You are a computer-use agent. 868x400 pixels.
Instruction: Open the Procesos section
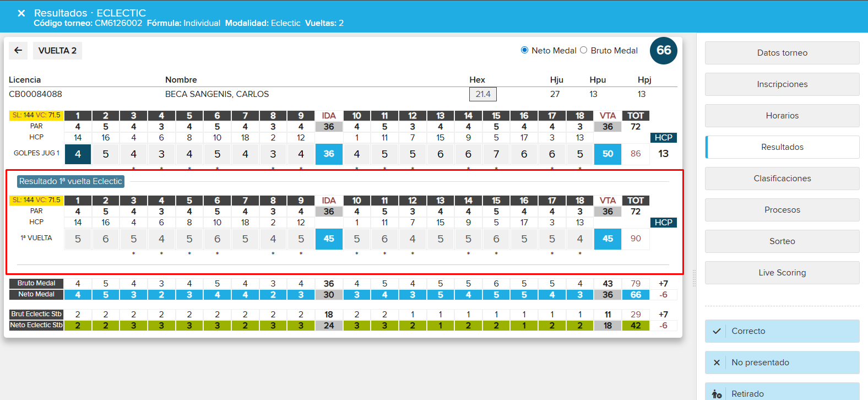click(x=782, y=210)
